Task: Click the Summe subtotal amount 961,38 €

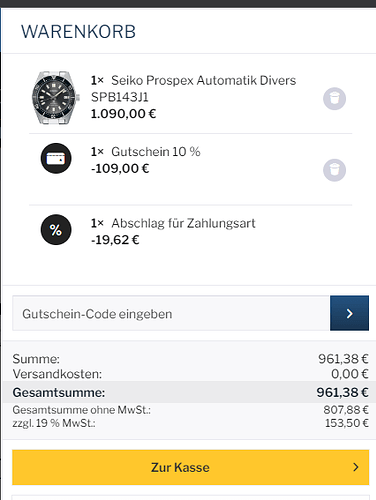Action: tap(343, 359)
